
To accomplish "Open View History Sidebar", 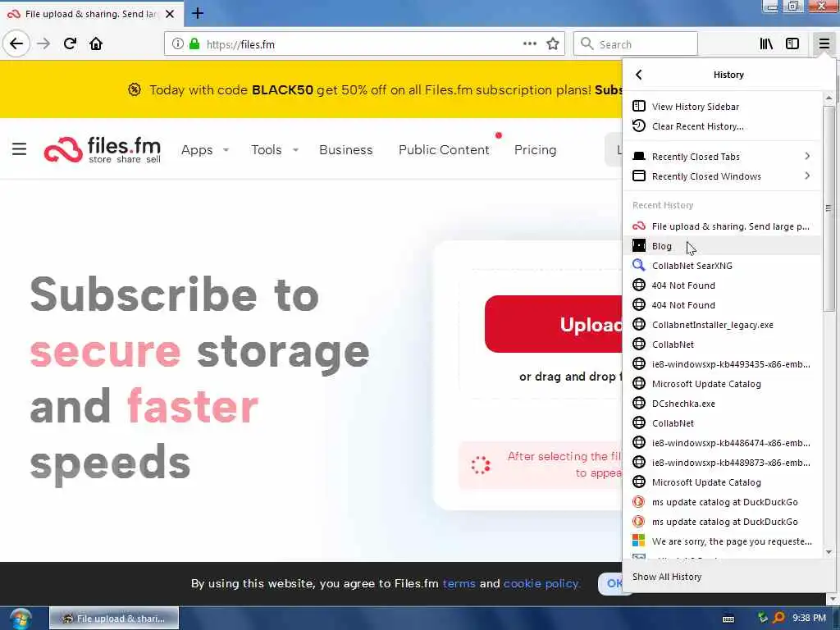I will tap(722, 107).
